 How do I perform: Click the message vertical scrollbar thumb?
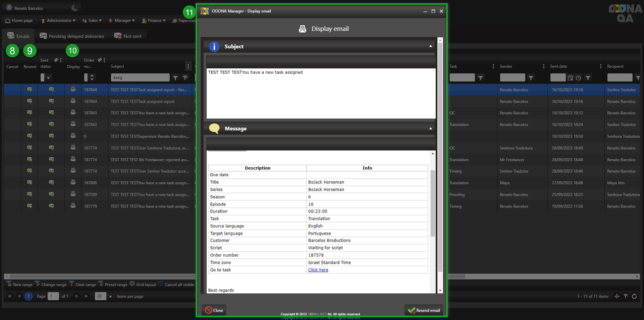pyautogui.click(x=433, y=203)
